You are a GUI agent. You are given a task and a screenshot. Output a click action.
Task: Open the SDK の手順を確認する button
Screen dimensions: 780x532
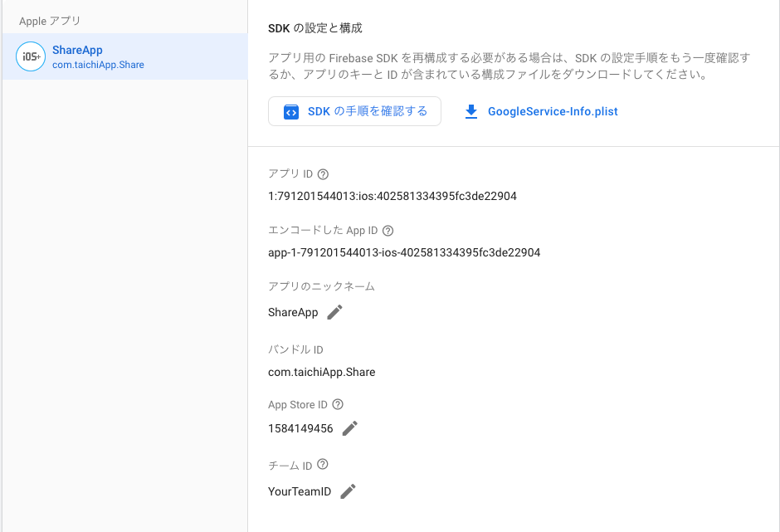[x=354, y=111]
